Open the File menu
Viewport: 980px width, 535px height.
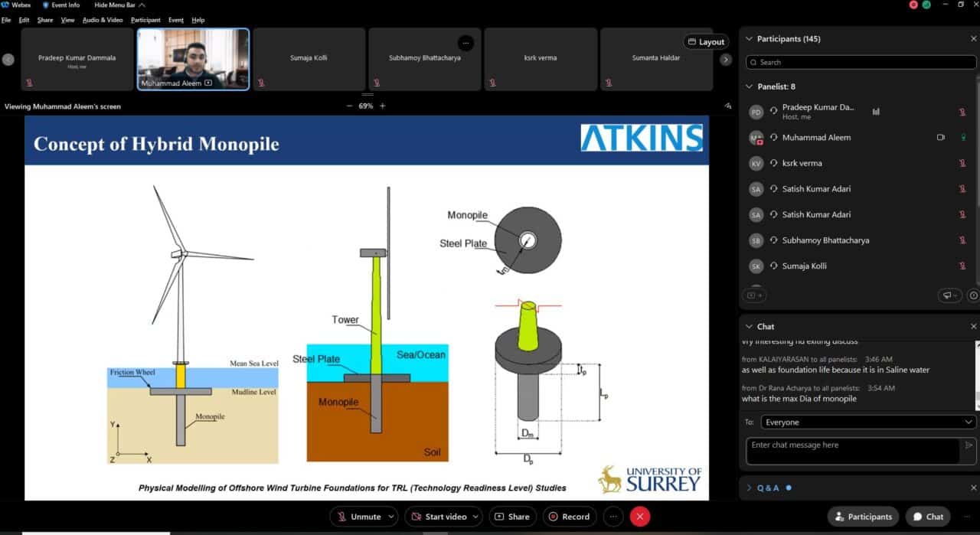tap(6, 20)
